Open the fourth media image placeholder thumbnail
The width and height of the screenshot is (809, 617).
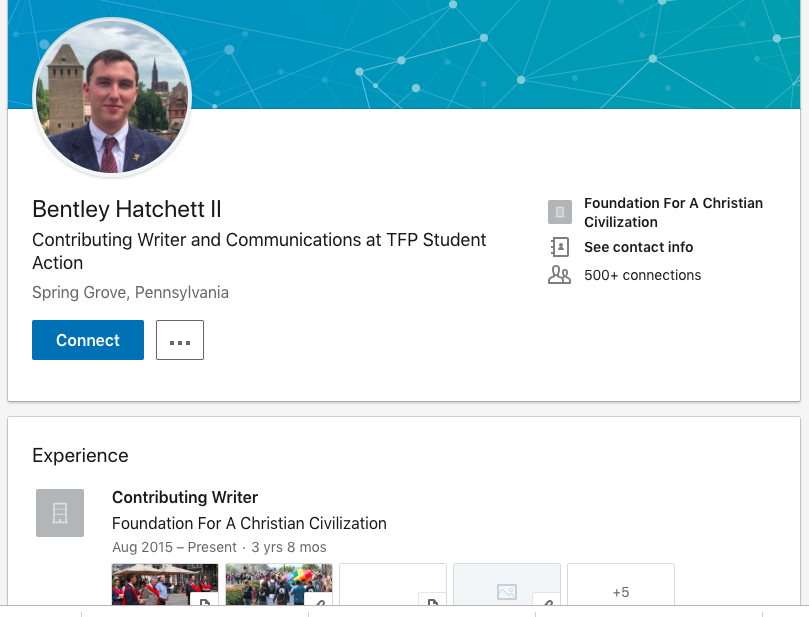(x=507, y=584)
